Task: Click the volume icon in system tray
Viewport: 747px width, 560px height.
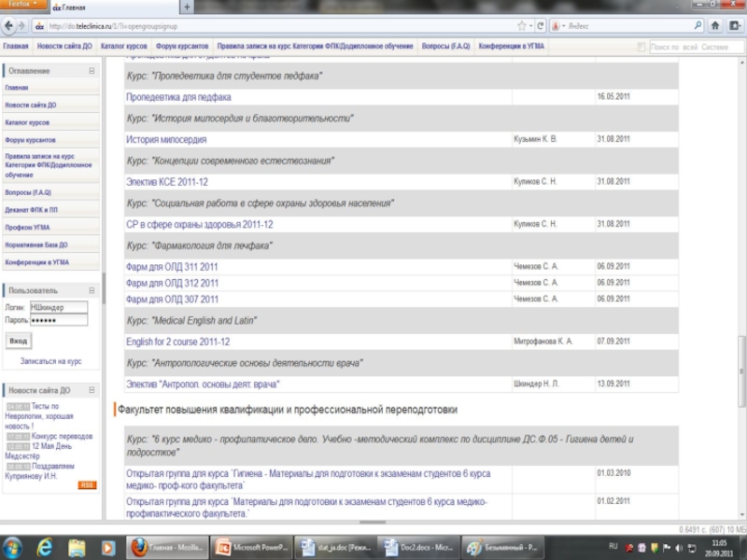Action: [x=679, y=548]
